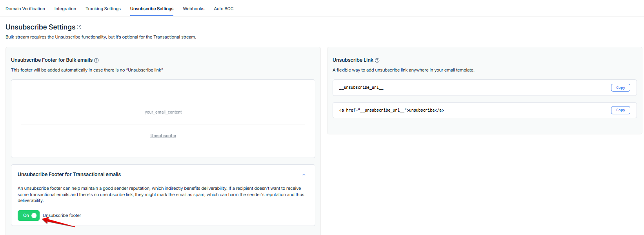Viewport: 644px width, 235px height.
Task: Open the Integration tab
Action: point(65,9)
